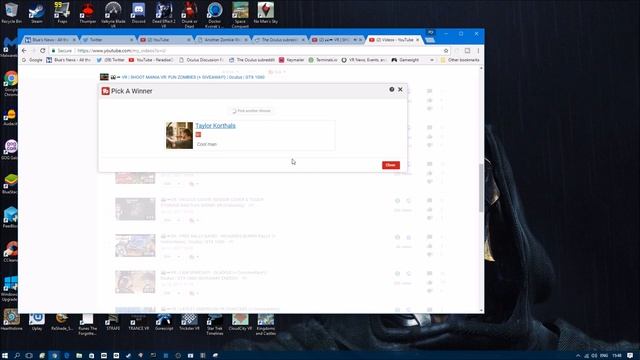Open the help icon in Pick A Winner header
Viewport: 640px width, 360px height.
[391, 89]
